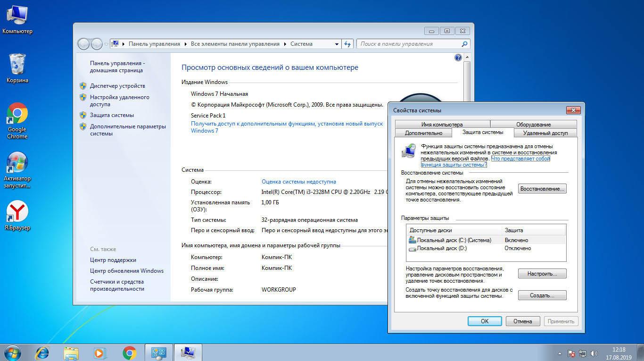Expand the Все элементы панели управления breadcrumb arrow
644x361 pixels.
(x=285, y=44)
